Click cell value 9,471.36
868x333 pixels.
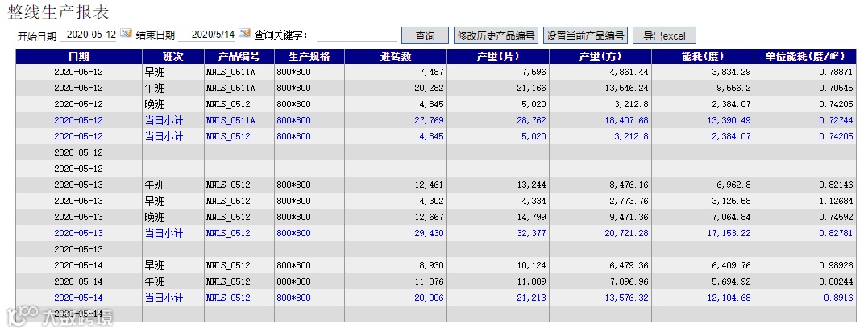[x=627, y=217]
